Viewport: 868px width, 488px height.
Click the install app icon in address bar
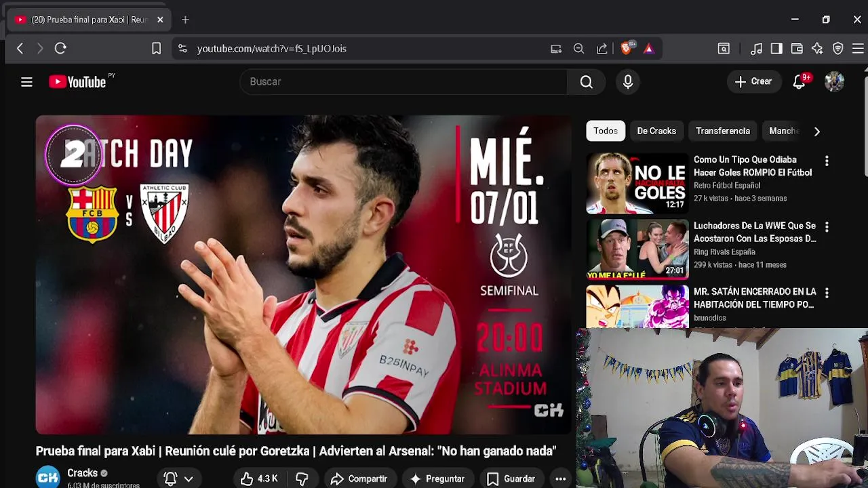tap(556, 49)
